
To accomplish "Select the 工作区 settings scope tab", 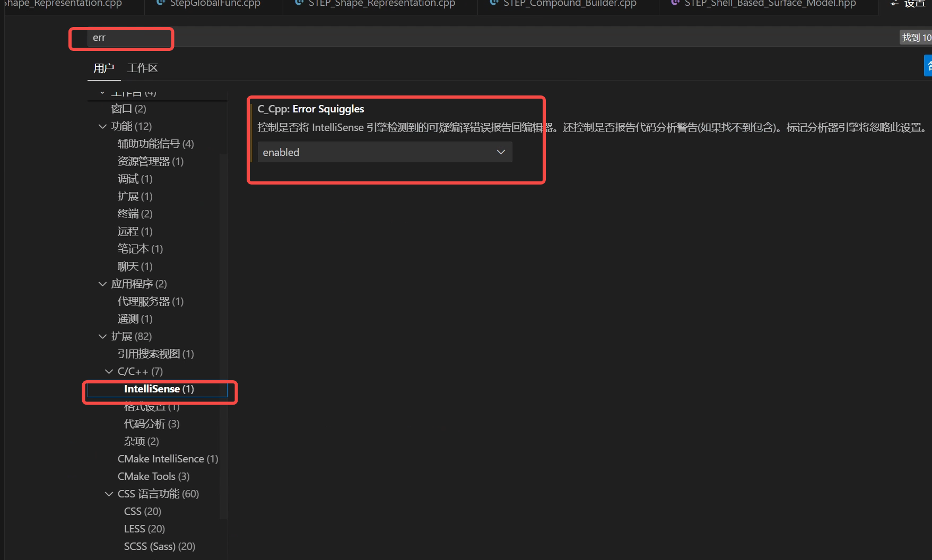I will tap(143, 68).
